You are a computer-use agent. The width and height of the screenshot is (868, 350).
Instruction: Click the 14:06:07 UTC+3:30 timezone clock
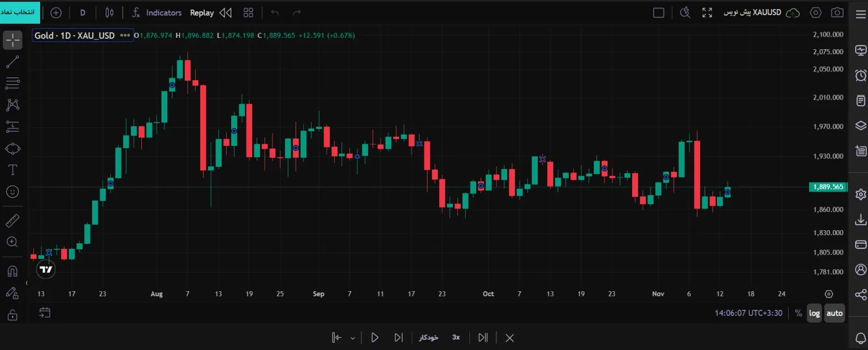tap(749, 313)
